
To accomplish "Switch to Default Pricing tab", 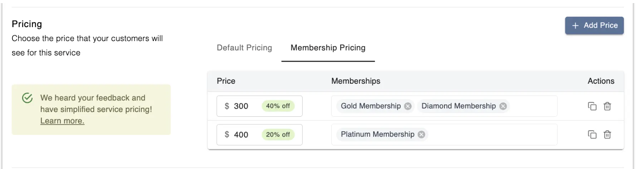I will tap(244, 48).
